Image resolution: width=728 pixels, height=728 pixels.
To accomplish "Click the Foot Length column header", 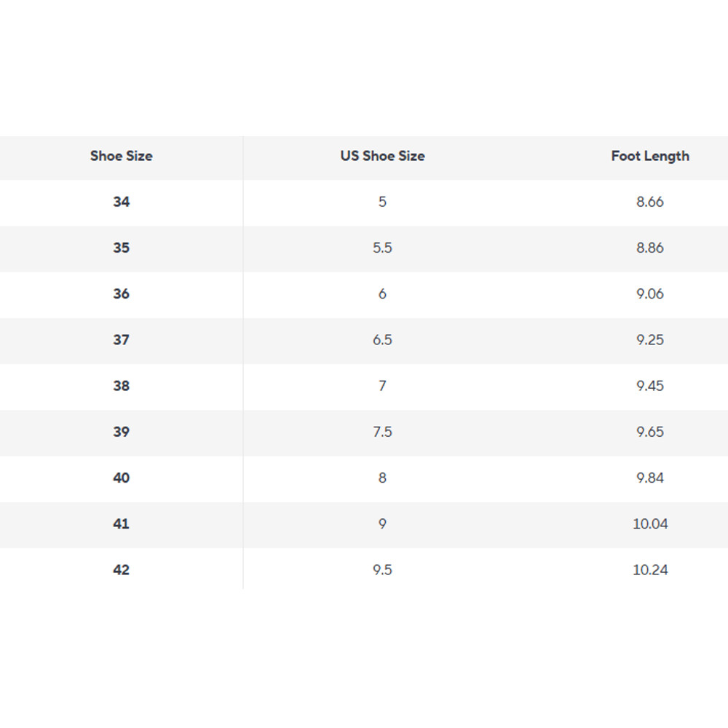I will click(x=650, y=156).
